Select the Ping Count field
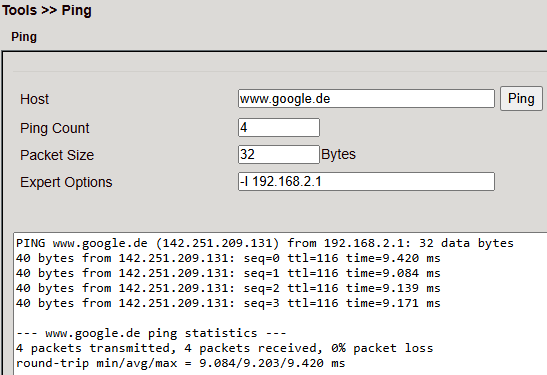The height and width of the screenshot is (375, 547). 279,127
